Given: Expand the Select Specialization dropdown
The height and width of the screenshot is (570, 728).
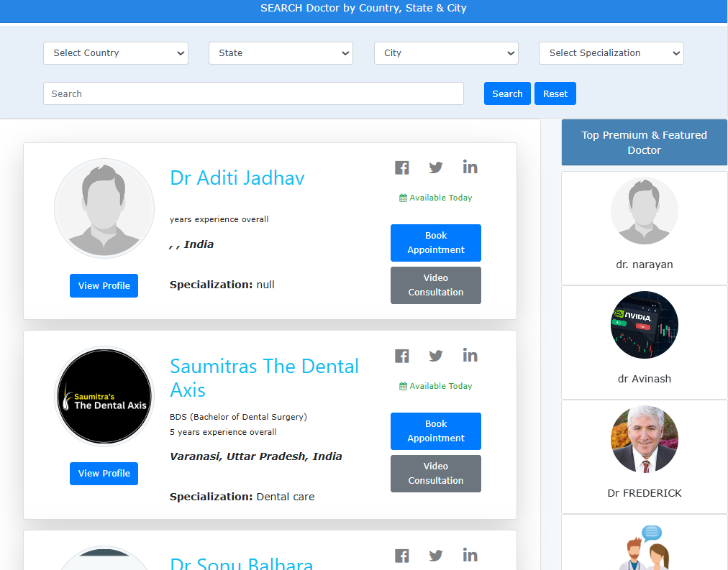Looking at the screenshot, I should [x=611, y=53].
